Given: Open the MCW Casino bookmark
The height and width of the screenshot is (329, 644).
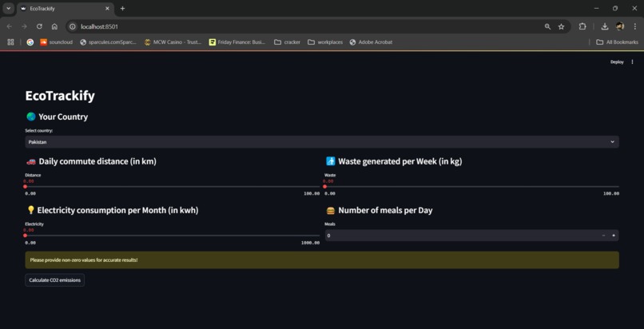Looking at the screenshot, I should tap(173, 42).
